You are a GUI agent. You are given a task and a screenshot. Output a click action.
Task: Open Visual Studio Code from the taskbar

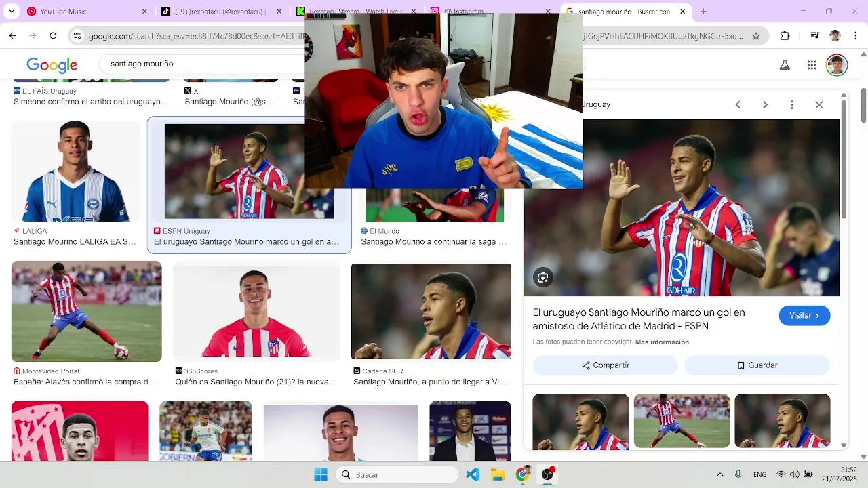473,474
